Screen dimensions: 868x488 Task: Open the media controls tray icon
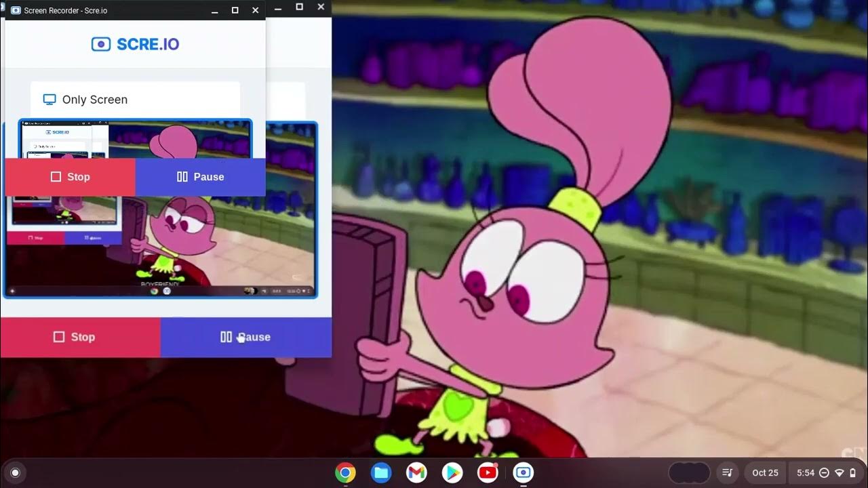(727, 472)
